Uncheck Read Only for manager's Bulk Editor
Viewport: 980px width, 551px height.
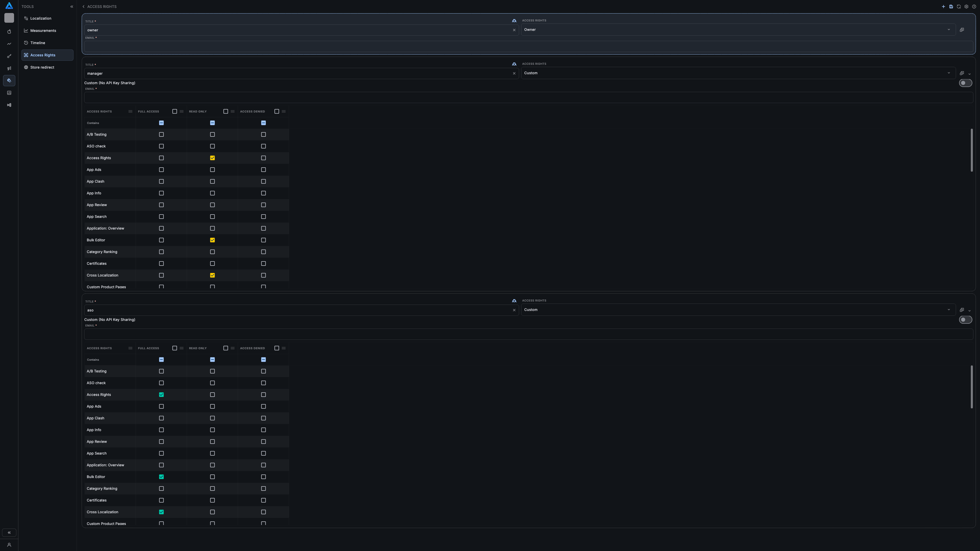pyautogui.click(x=212, y=240)
